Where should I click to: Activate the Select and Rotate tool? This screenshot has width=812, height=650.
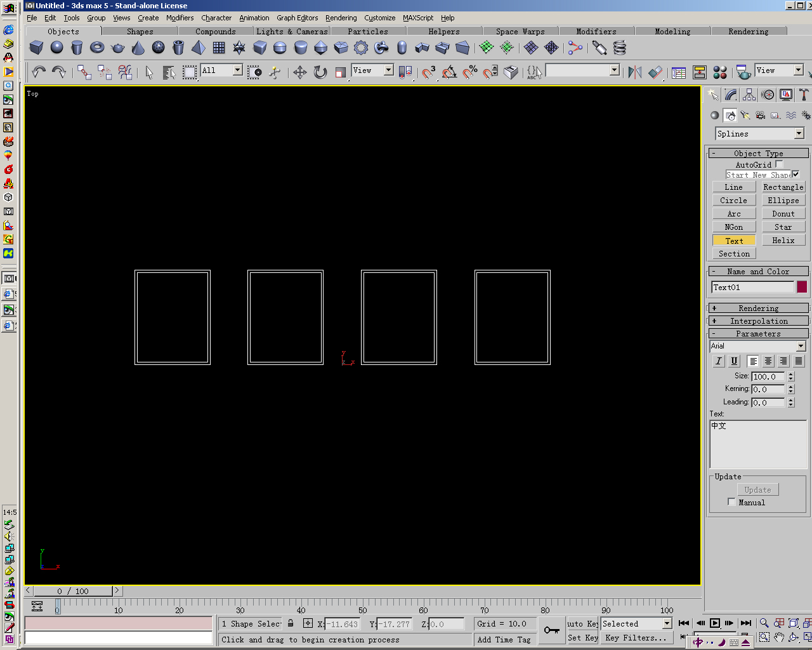320,72
